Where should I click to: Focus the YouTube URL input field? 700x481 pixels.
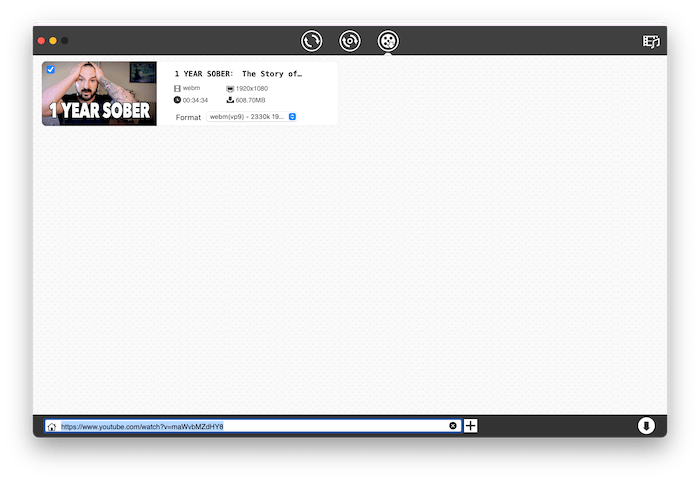click(x=250, y=426)
